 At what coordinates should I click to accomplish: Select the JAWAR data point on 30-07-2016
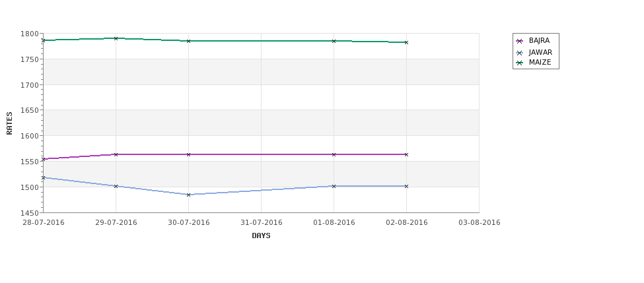point(188,195)
